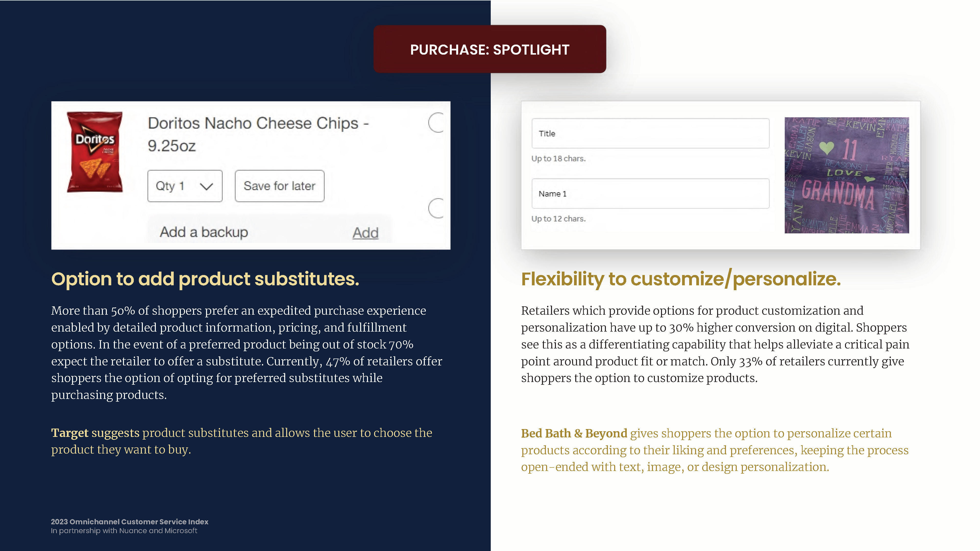Screen dimensions: 980x551
Task: Click the Add a backup row
Action: tap(269, 232)
